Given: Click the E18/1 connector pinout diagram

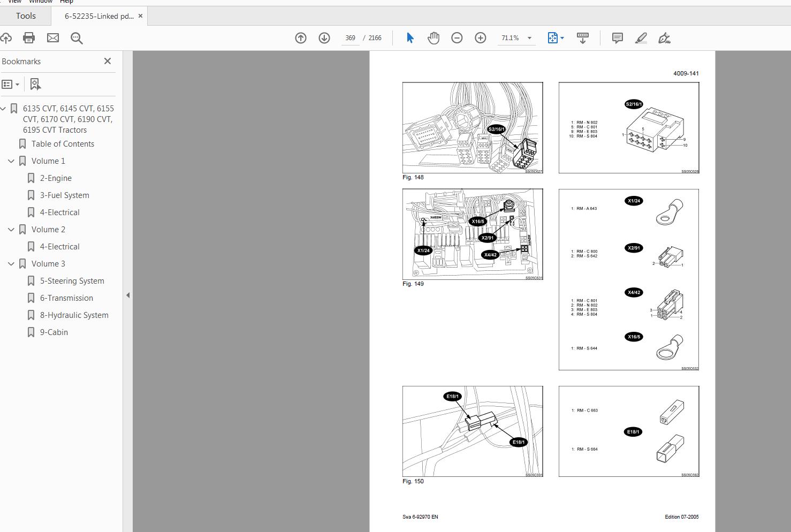Looking at the screenshot, I should pos(629,431).
